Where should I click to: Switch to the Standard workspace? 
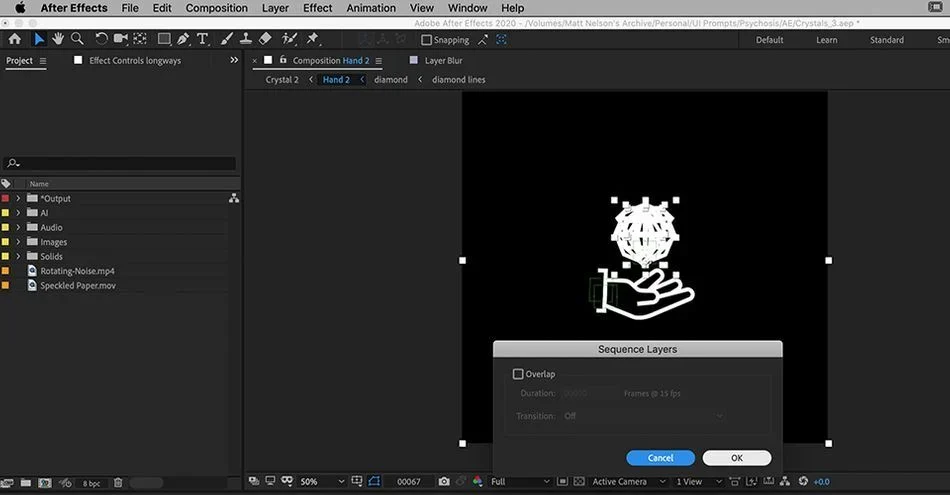(x=886, y=40)
